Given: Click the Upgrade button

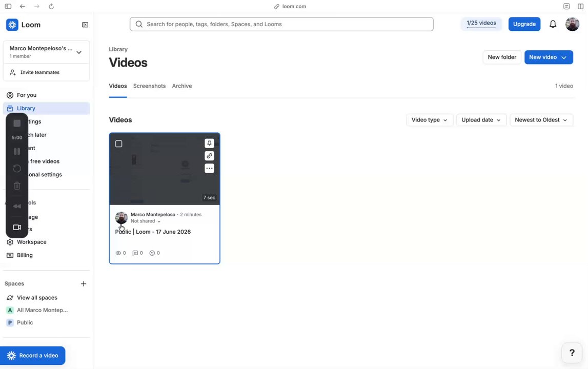Looking at the screenshot, I should click(524, 24).
